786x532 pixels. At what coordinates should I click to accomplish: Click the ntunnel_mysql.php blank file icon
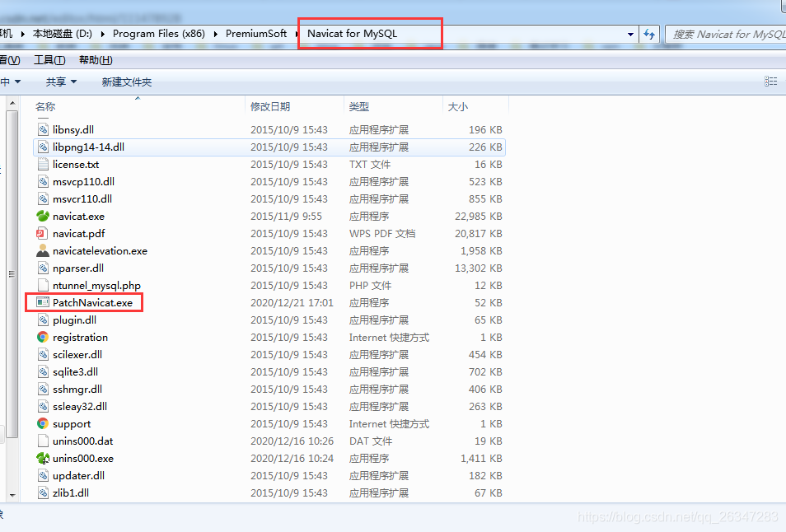click(x=43, y=286)
